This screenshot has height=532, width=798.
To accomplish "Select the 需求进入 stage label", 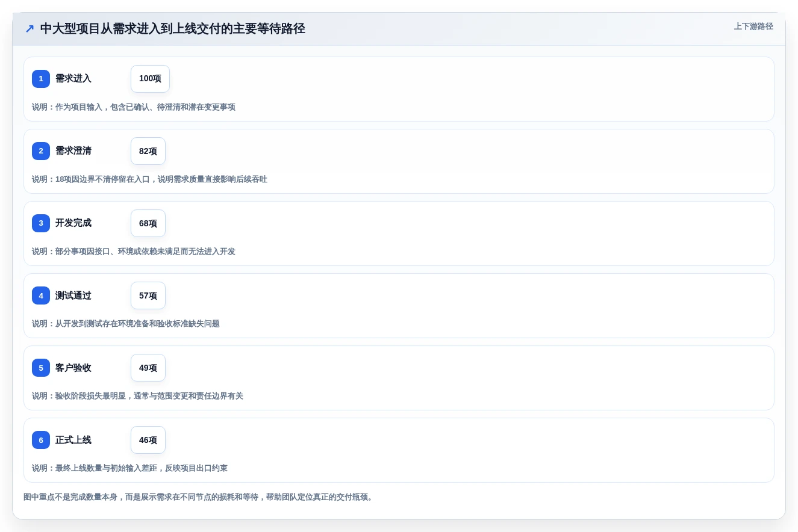I will [x=73, y=78].
